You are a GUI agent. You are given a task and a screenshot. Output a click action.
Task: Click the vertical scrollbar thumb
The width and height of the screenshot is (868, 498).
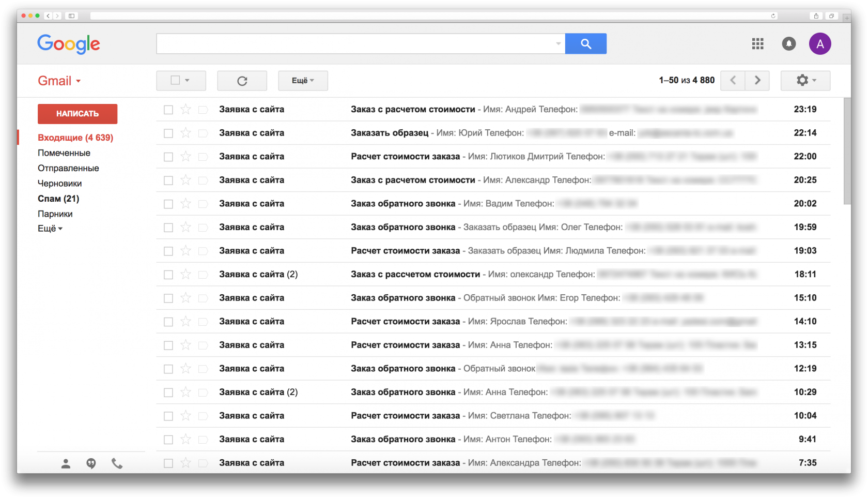point(847,151)
